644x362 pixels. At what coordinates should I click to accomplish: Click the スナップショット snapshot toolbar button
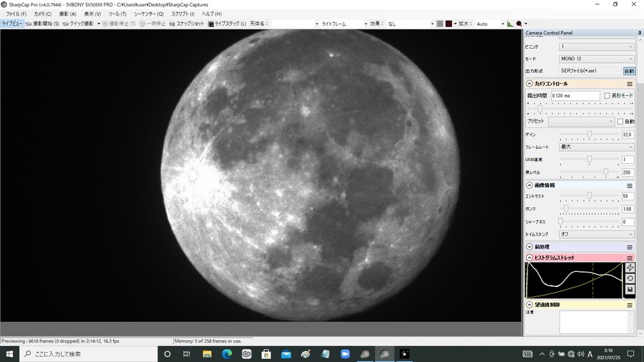coord(186,24)
